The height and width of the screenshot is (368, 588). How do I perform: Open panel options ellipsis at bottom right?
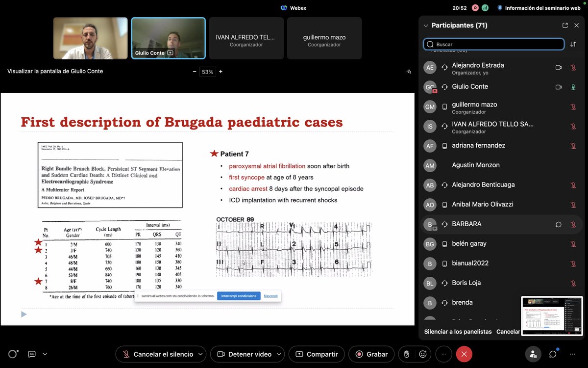572,354
